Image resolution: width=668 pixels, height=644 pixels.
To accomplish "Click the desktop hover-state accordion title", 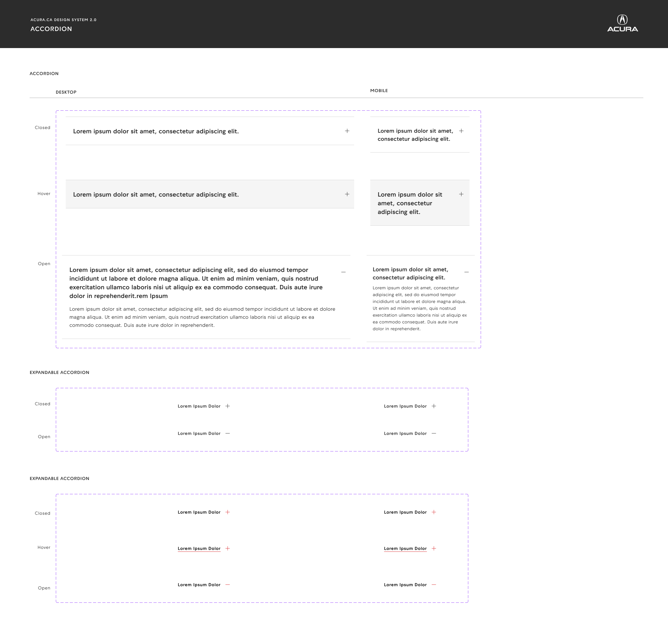I will [x=156, y=194].
